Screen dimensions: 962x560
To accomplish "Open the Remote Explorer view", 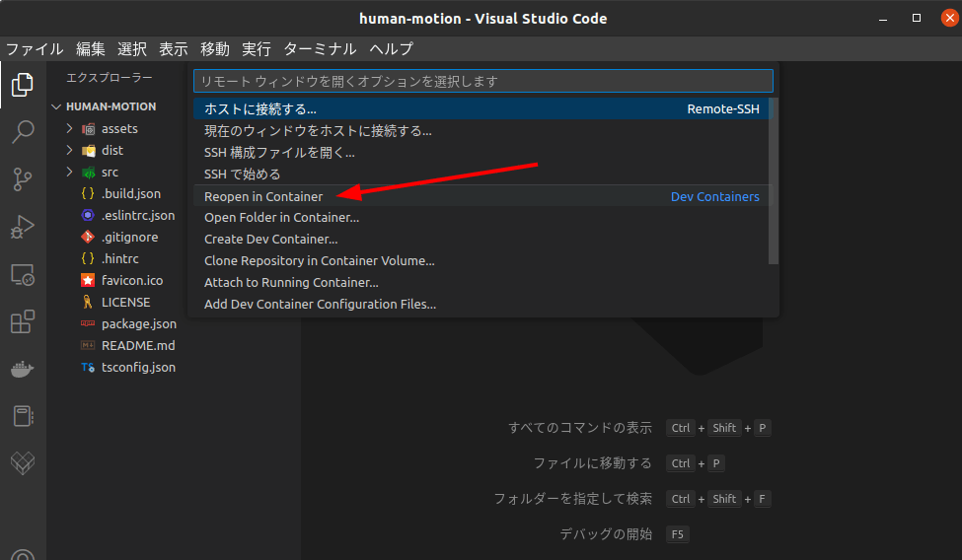I will (x=23, y=274).
